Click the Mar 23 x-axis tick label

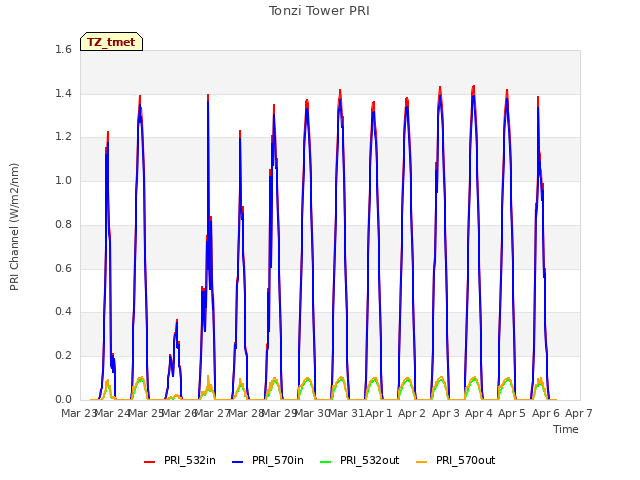tap(78, 413)
